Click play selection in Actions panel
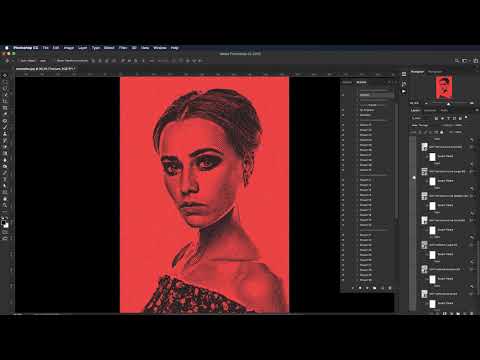Screen dimensions: 480x360 [x=367, y=287]
